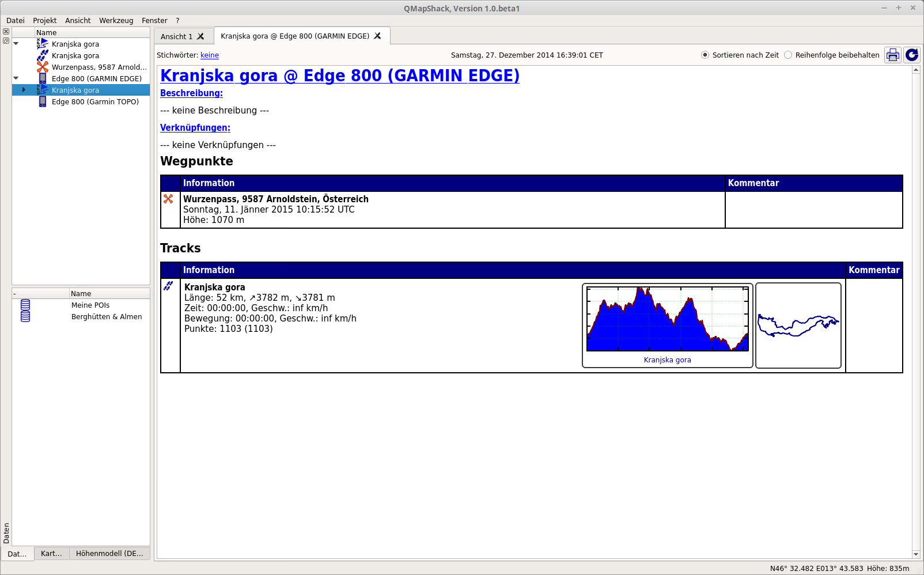The width and height of the screenshot is (924, 575).
Task: Click the red waypoint icon beside Wurzenpass
Action: click(x=43, y=67)
